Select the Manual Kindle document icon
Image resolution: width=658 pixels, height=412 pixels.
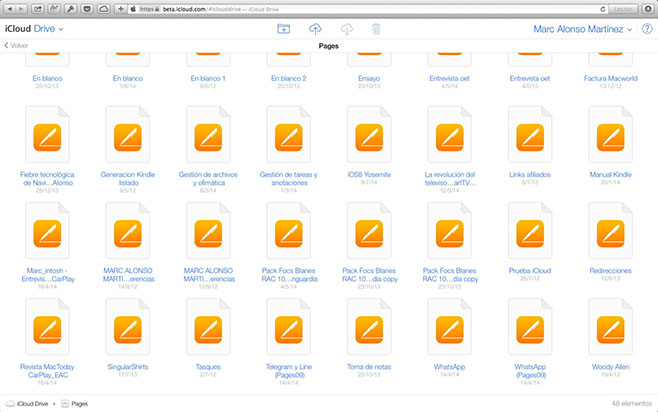609,138
